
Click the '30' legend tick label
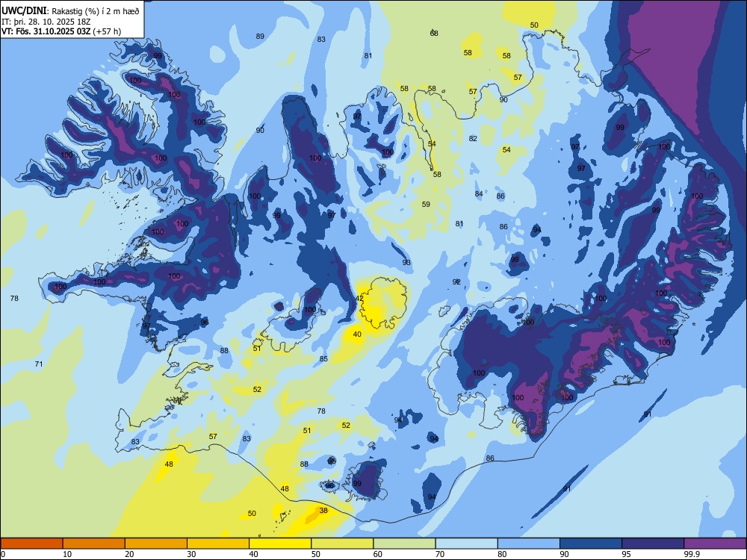(x=191, y=554)
